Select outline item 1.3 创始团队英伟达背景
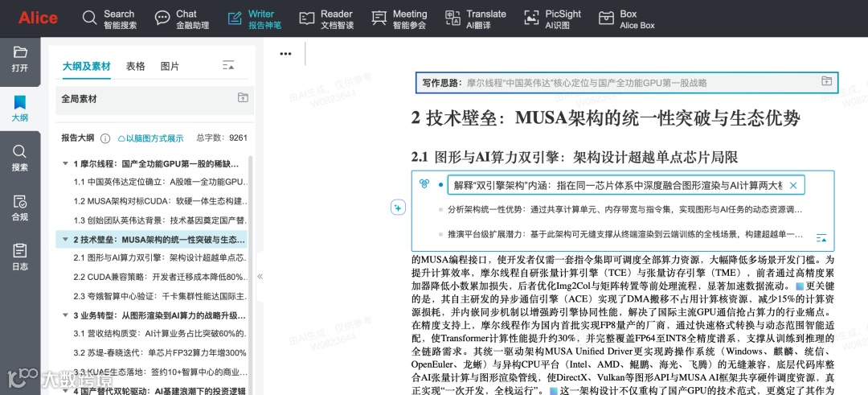Image resolution: width=868 pixels, height=395 pixels. [161, 220]
